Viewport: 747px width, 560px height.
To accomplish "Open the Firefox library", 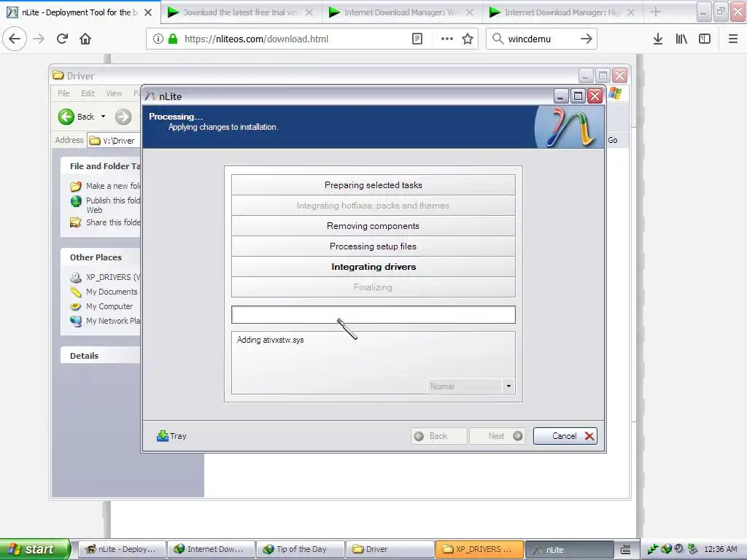I will (x=681, y=39).
